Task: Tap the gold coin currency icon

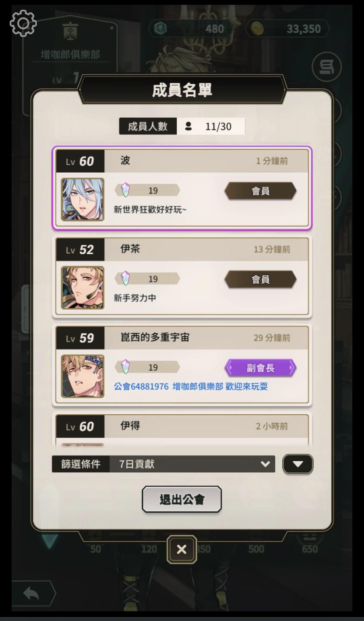Action: click(x=257, y=29)
